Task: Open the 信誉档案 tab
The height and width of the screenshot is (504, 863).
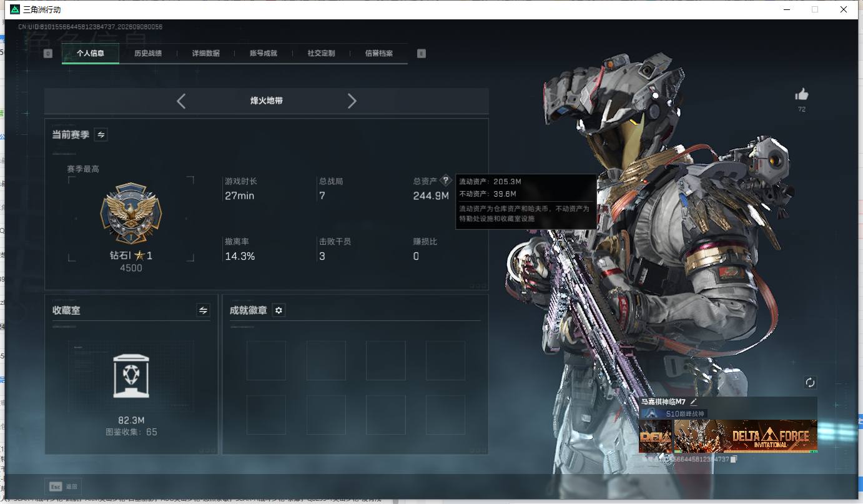Action: coord(379,54)
